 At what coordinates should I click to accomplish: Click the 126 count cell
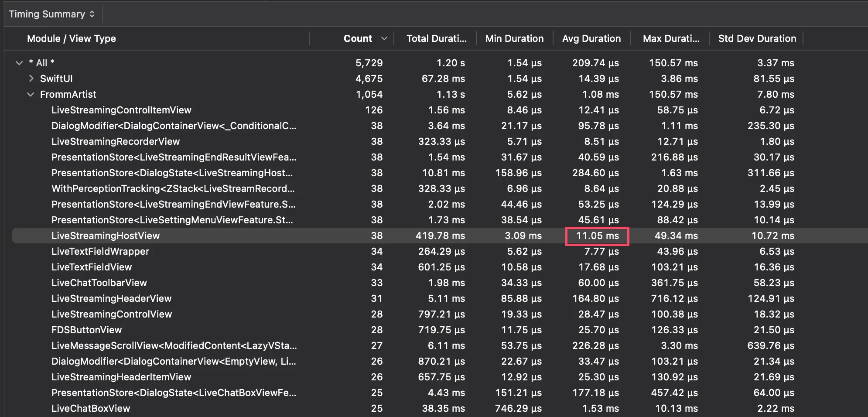pyautogui.click(x=374, y=110)
